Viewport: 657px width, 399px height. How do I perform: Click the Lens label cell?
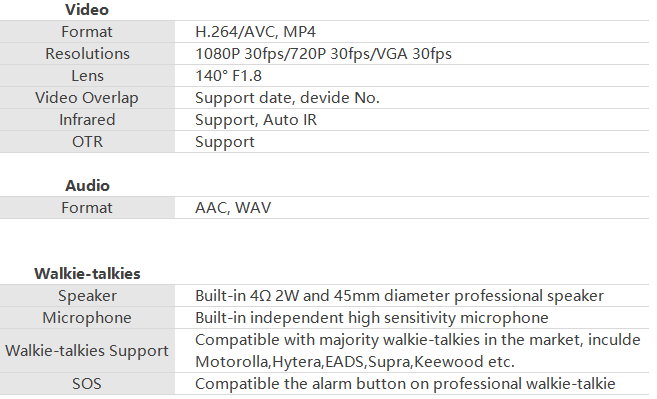point(87,76)
